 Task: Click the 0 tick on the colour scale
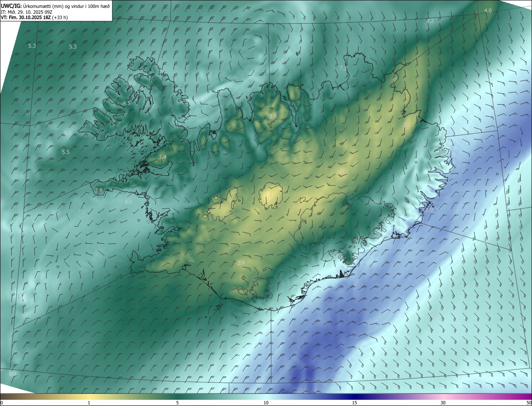click(2, 403)
